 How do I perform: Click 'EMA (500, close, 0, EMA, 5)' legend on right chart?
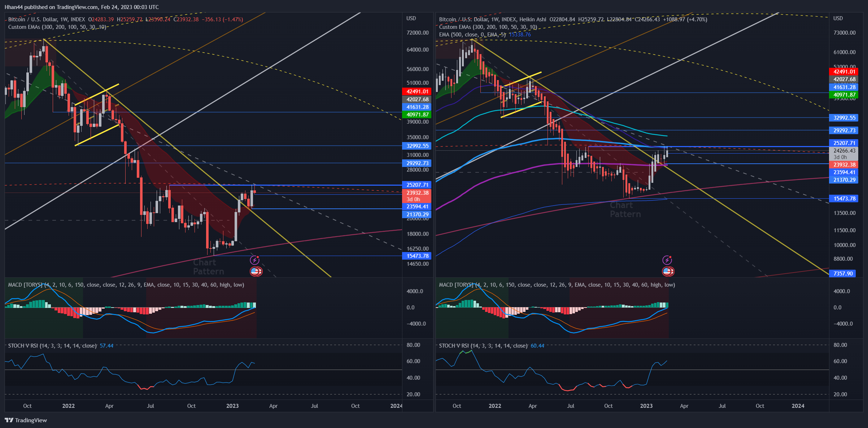point(472,35)
